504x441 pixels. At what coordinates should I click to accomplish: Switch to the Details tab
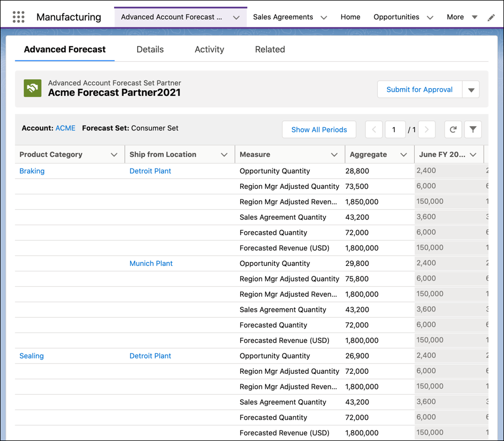[149, 49]
